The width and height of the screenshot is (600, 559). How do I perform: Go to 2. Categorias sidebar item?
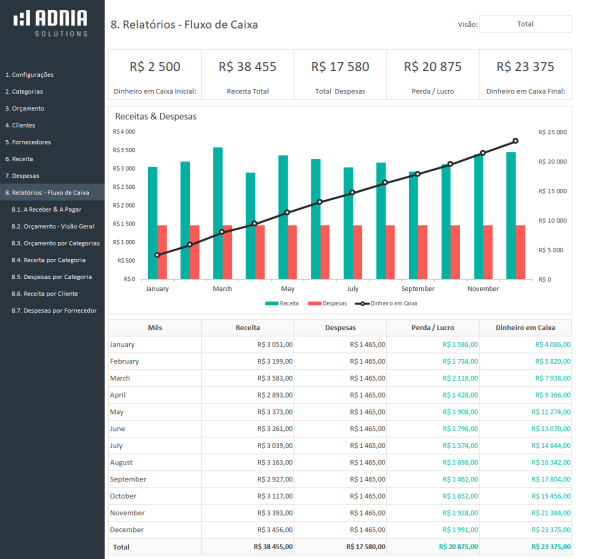25,91
